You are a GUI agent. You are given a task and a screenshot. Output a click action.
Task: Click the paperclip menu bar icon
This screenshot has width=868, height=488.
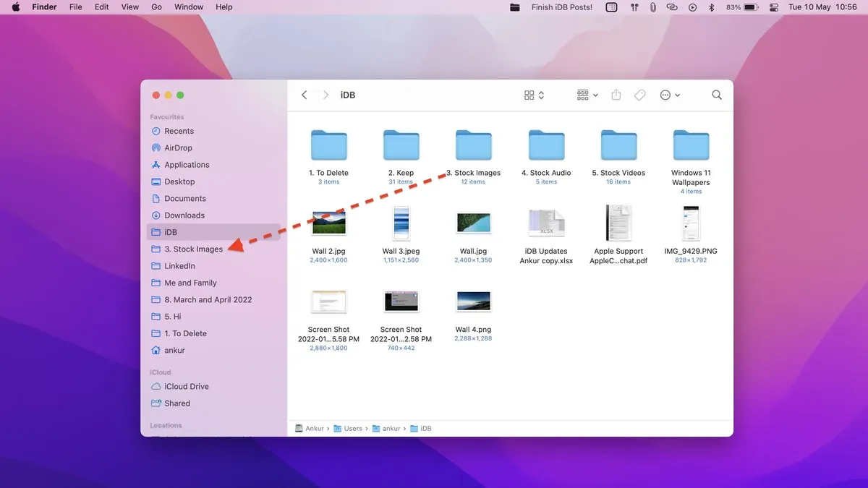pyautogui.click(x=652, y=7)
